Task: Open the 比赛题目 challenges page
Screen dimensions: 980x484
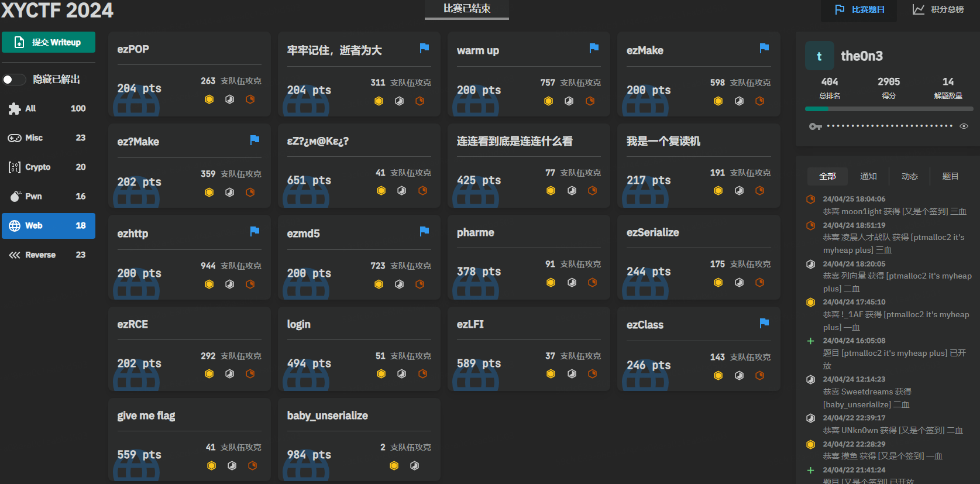Action: tap(859, 10)
